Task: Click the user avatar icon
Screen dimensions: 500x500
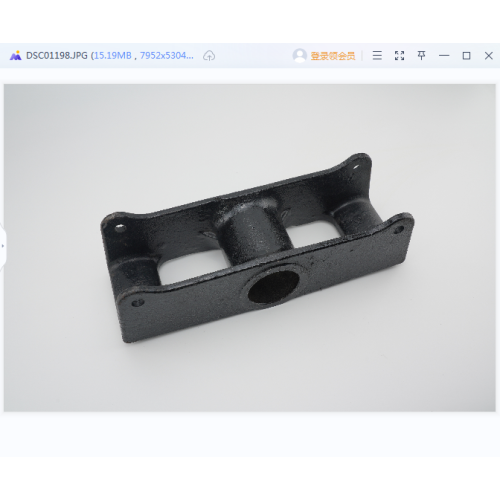Action: click(x=300, y=55)
